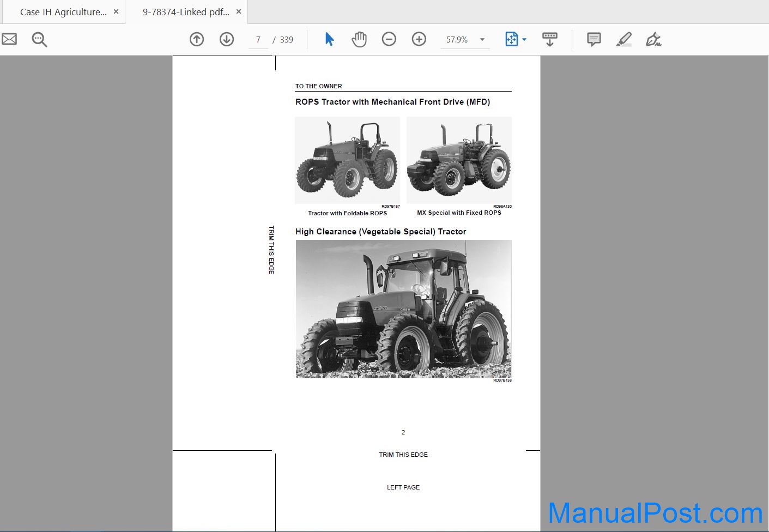769x532 pixels.
Task: Open the zoom percentage dropdown arrow
Action: [x=482, y=40]
